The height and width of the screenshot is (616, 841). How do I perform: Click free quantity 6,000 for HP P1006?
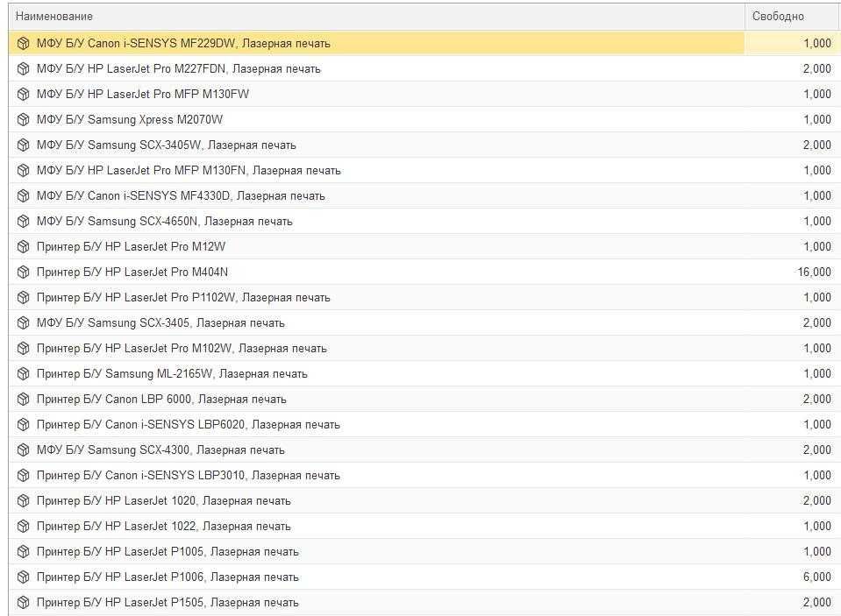tap(816, 577)
